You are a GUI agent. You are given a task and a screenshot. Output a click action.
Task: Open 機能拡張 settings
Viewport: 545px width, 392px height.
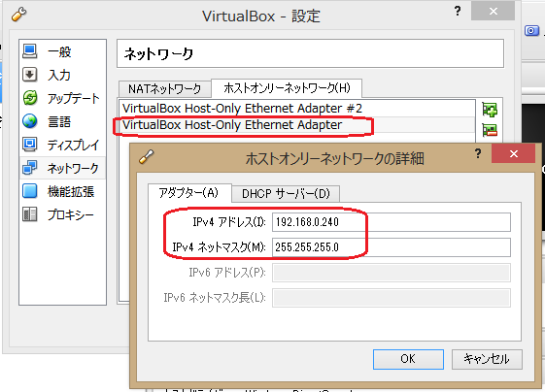pyautogui.click(x=62, y=191)
